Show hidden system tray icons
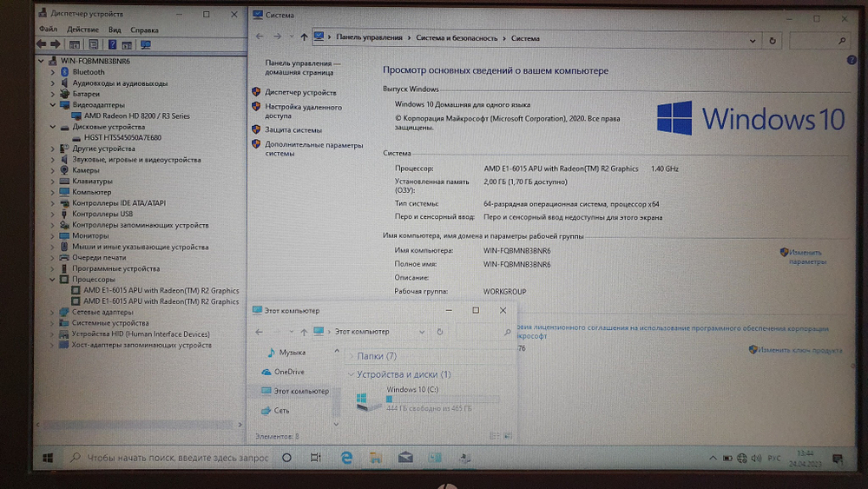The image size is (868, 489). [713, 458]
